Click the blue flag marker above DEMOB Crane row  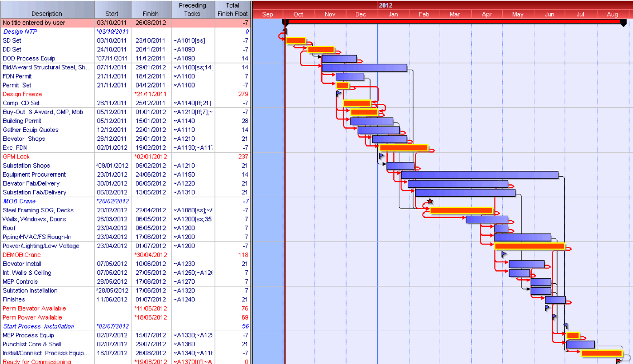(x=504, y=254)
